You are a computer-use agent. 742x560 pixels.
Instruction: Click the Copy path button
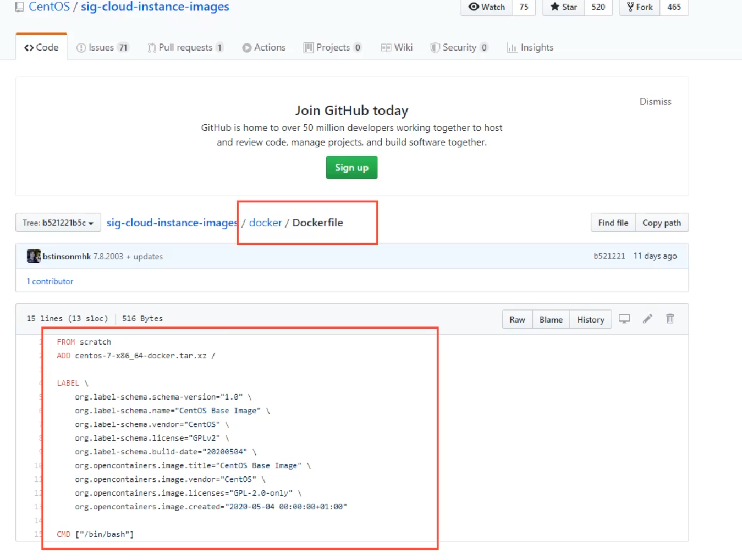(662, 223)
